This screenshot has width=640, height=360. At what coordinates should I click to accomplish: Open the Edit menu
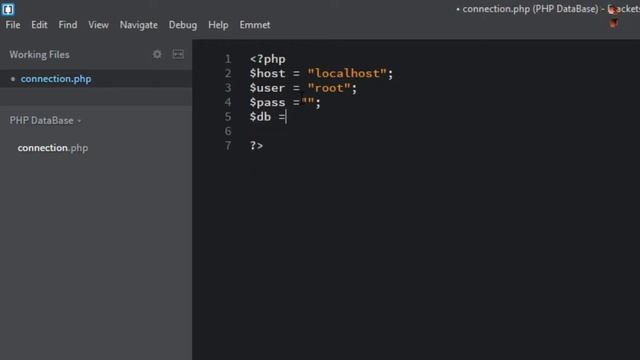click(39, 25)
